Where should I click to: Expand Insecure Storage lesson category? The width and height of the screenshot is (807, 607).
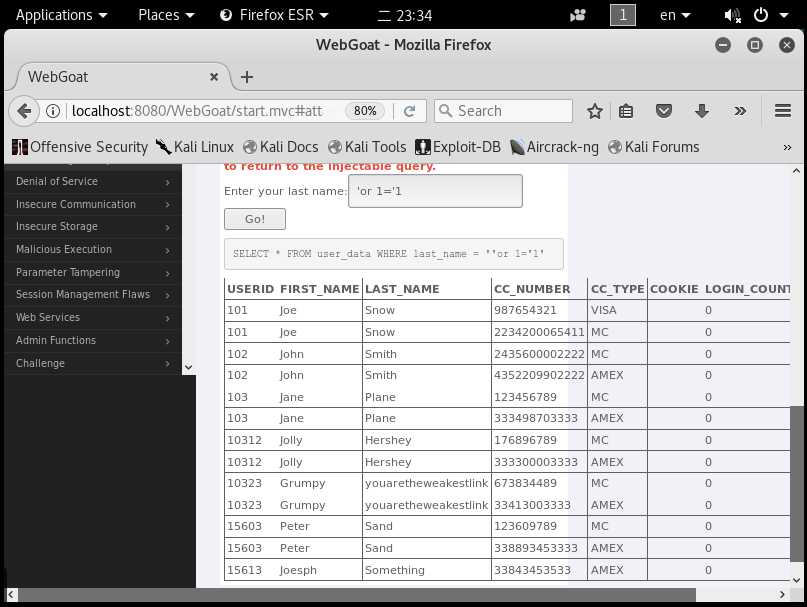pos(93,227)
